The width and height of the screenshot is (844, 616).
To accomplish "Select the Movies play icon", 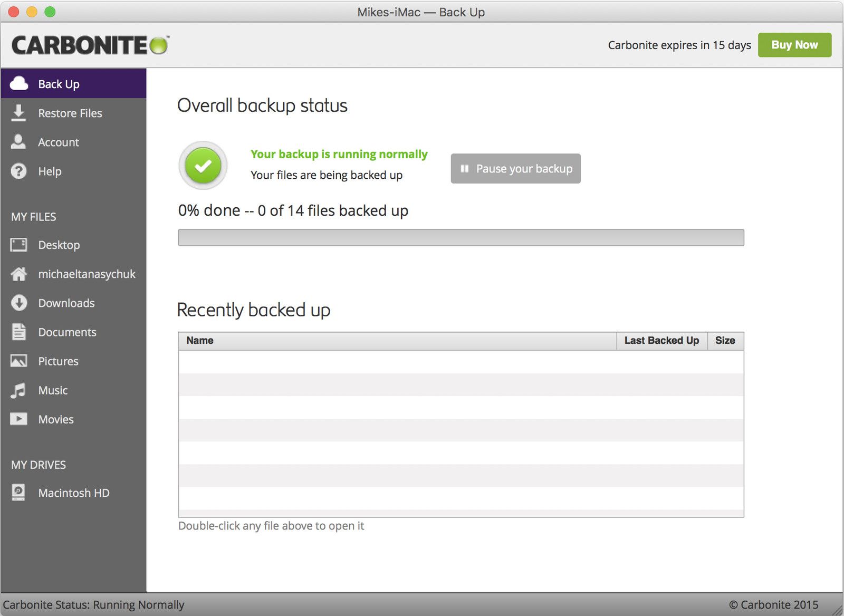I will [19, 419].
